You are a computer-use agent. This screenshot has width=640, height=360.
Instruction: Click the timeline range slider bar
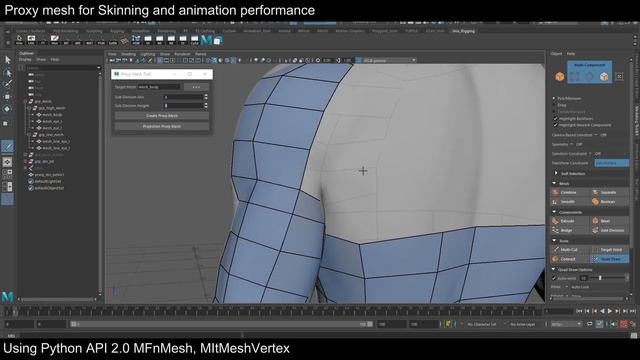222,324
